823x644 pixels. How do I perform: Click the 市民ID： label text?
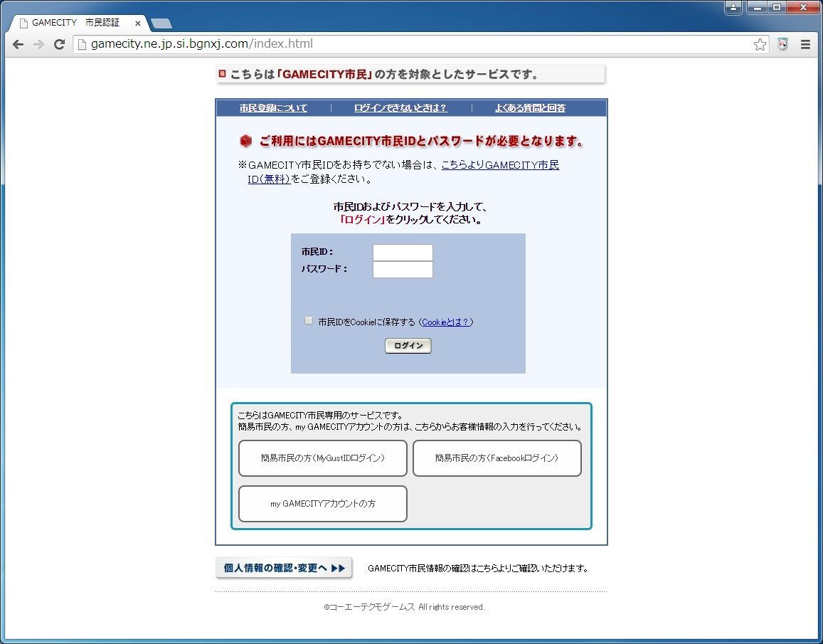pos(317,252)
